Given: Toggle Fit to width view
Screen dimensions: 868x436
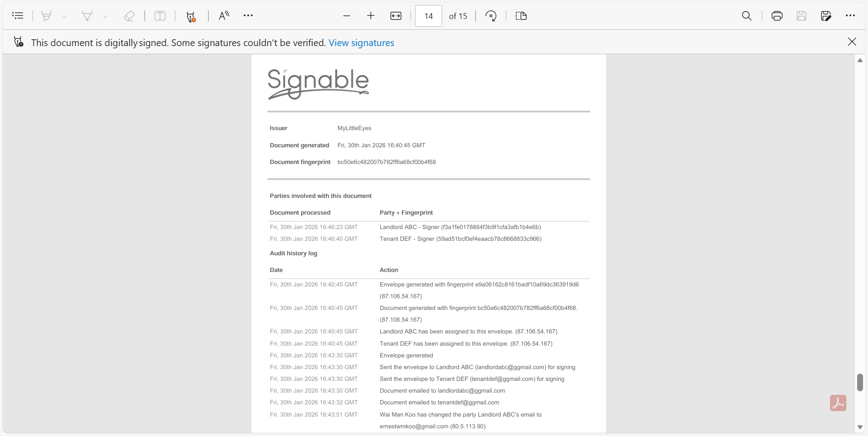Looking at the screenshot, I should point(396,16).
